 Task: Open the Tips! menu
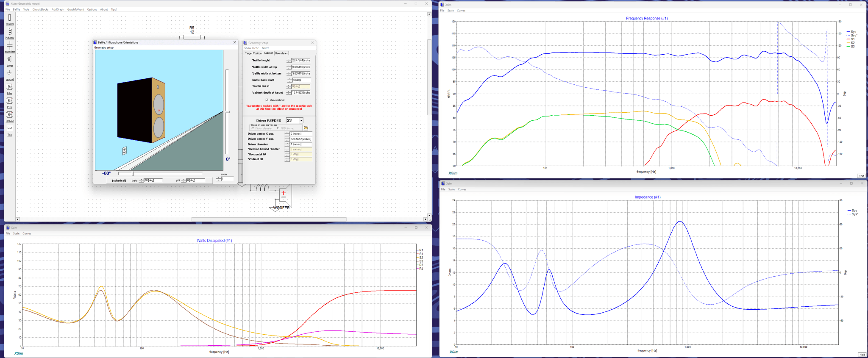[114, 9]
